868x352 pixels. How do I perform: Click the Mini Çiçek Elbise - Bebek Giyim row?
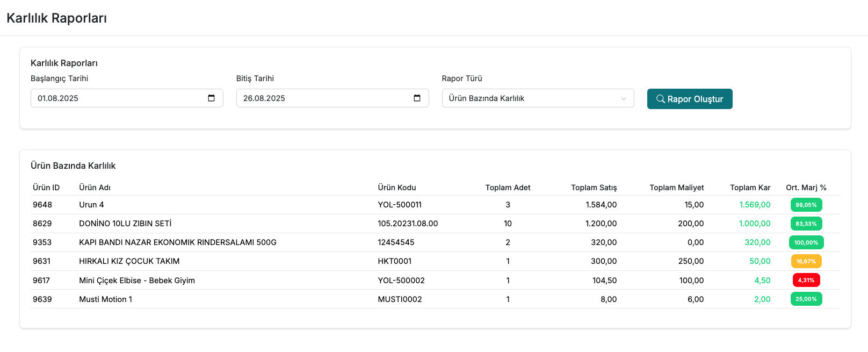coord(137,281)
